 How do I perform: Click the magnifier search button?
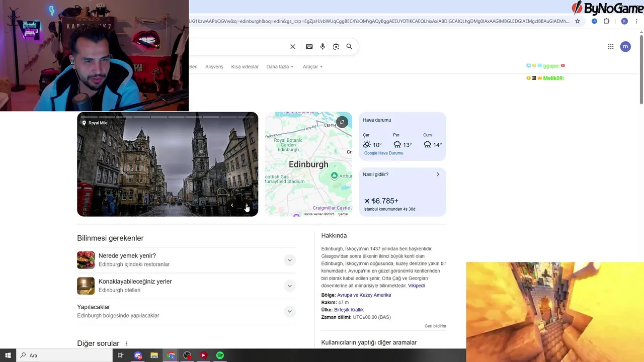pyautogui.click(x=349, y=47)
